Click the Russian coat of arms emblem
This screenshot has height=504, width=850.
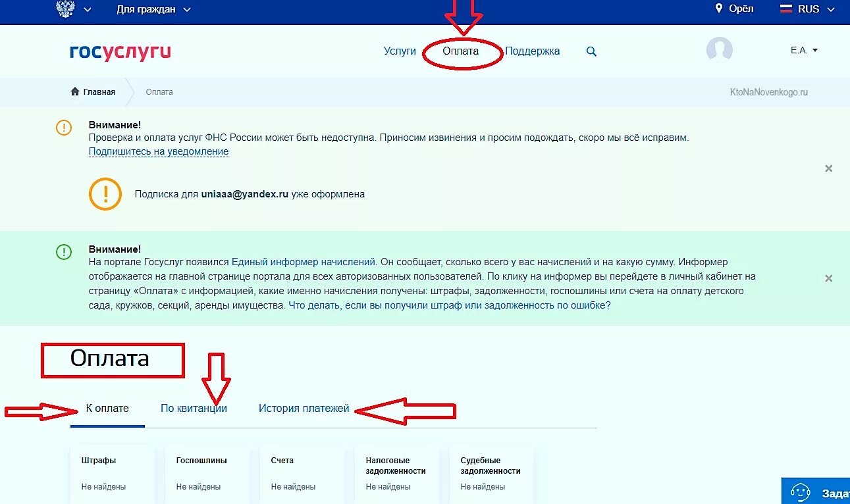point(65,9)
